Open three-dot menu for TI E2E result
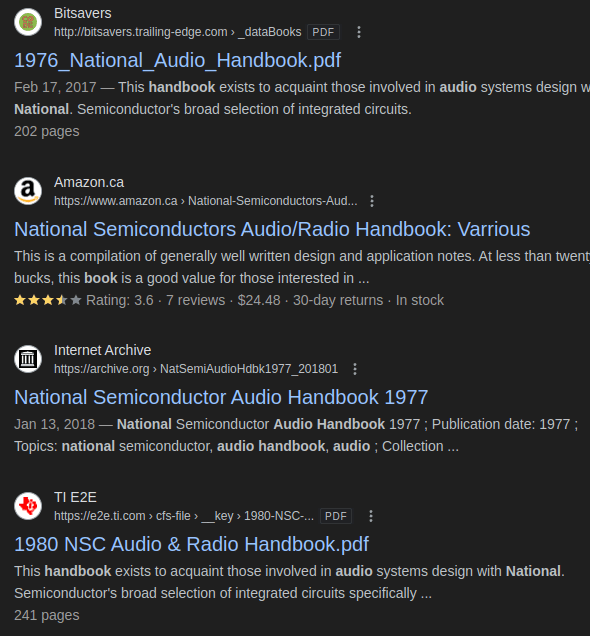This screenshot has width=590, height=636. tap(371, 516)
